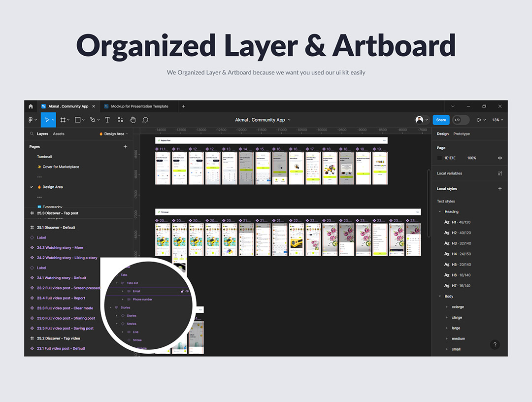The width and height of the screenshot is (532, 402).
Task: Open Local variables settings icon
Action: [500, 173]
